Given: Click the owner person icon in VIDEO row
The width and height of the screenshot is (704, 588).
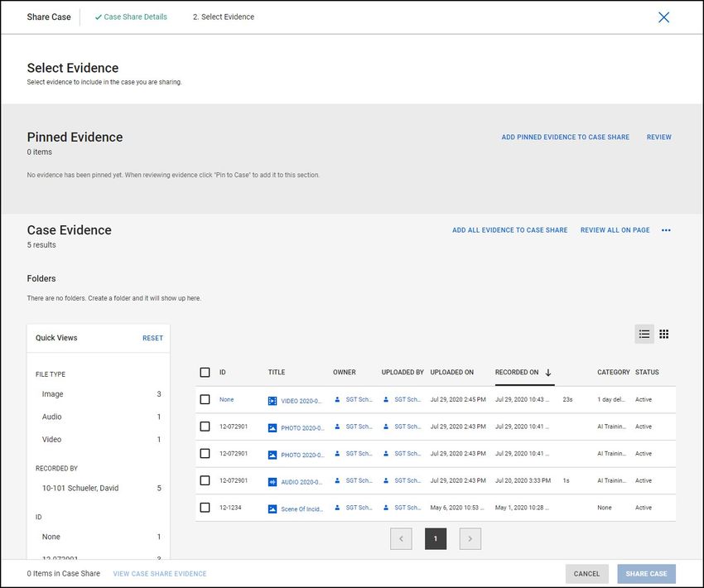Looking at the screenshot, I should [x=337, y=399].
